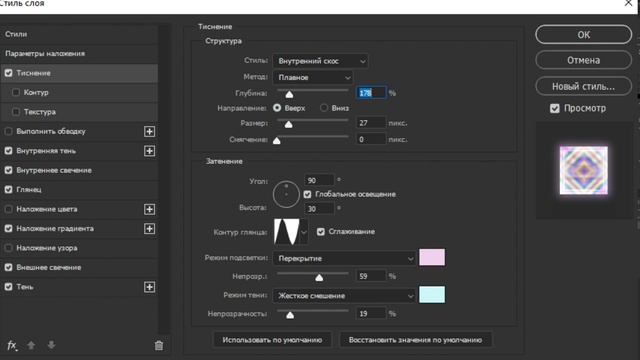This screenshot has height=360, width=640.
Task: Click the Высота value field showing 30
Action: pyautogui.click(x=319, y=209)
